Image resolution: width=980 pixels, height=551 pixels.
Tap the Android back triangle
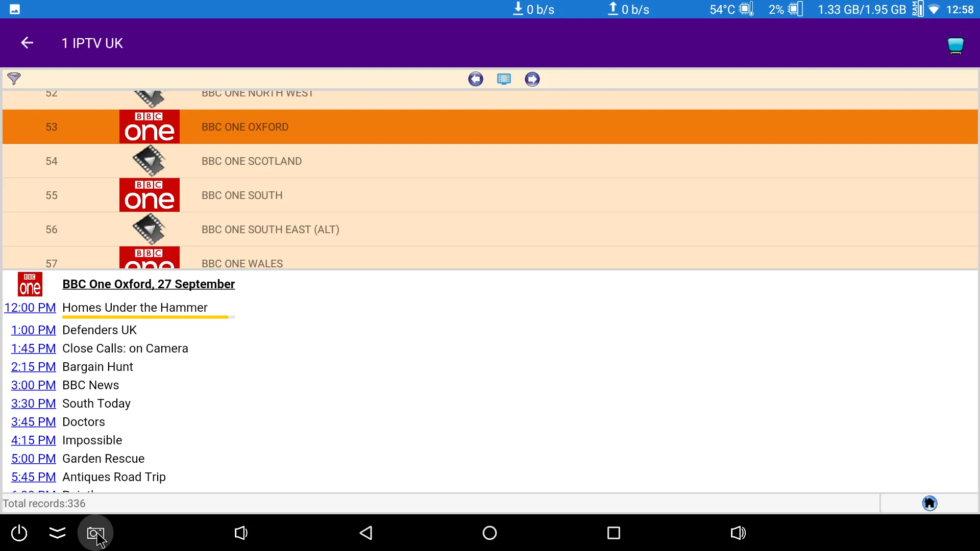point(366,533)
